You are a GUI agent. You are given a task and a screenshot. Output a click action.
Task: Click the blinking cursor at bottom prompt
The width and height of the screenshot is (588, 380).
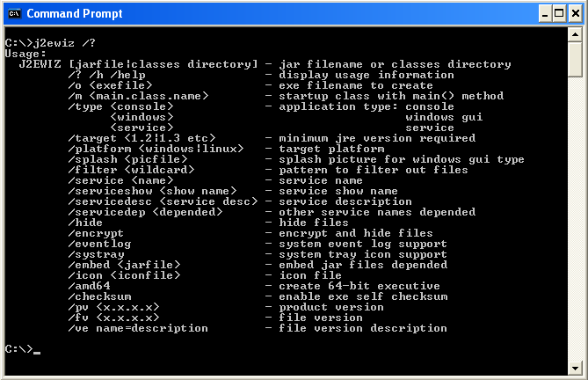tap(37, 352)
